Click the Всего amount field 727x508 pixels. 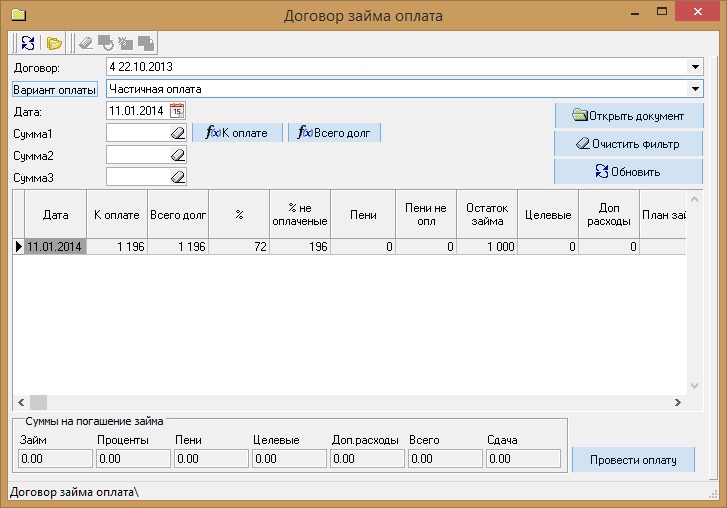pos(445,459)
